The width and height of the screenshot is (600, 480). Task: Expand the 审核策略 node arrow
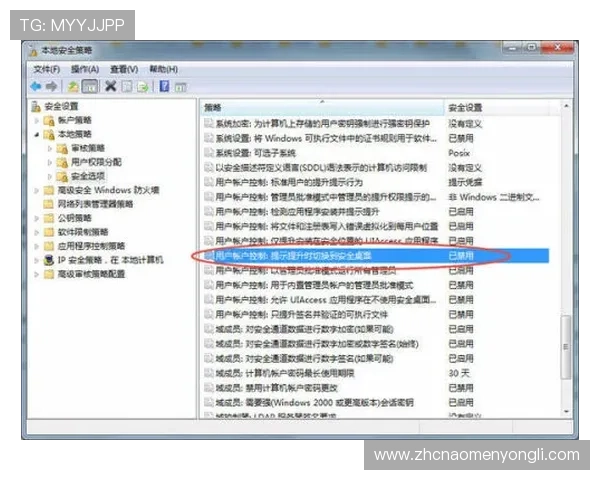(x=50, y=149)
